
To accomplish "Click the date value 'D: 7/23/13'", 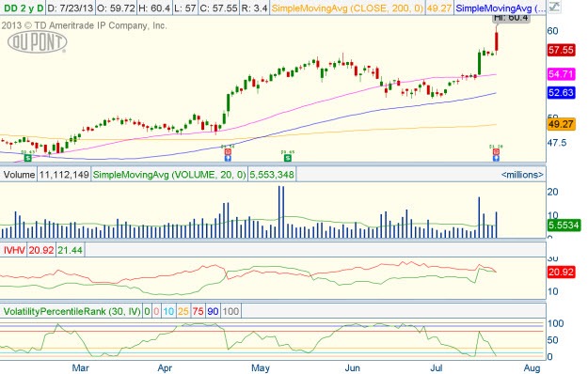I will point(71,8).
